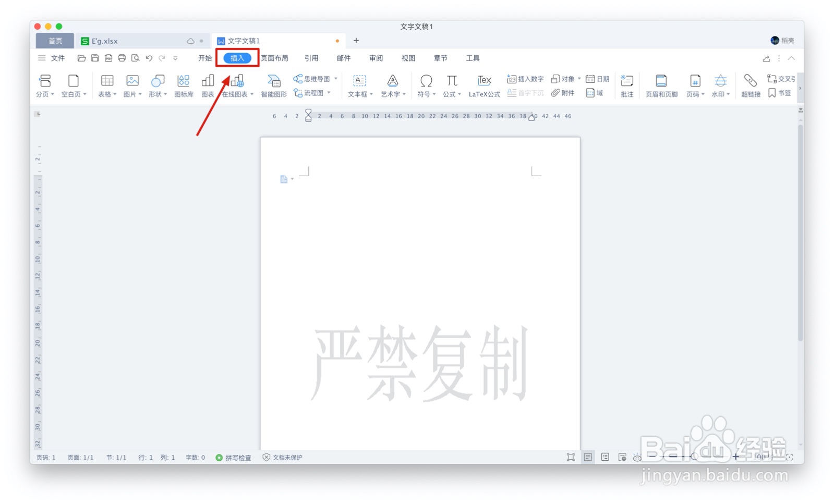Toggle document protection (文档未保护) status
This screenshot has height=504, width=834.
(282, 458)
